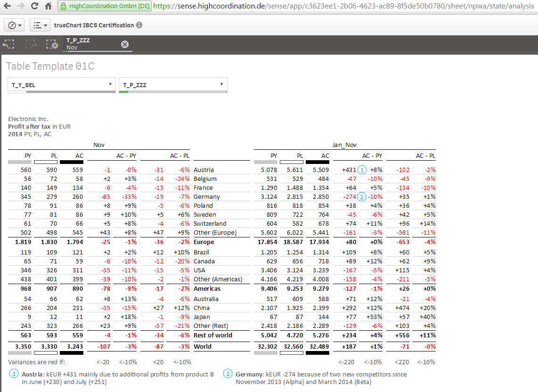Select the Germany row label
This screenshot has width=538, height=392.
pos(206,196)
